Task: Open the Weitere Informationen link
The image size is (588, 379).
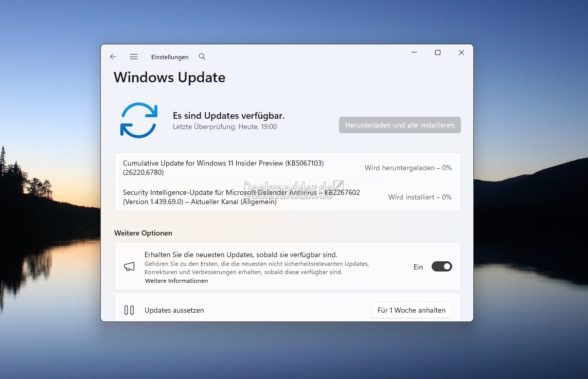Action: 176,281
